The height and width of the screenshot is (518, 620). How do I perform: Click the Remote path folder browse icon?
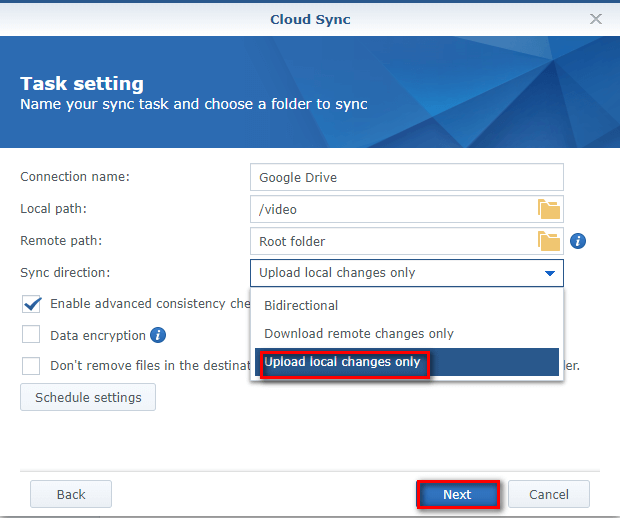[549, 241]
